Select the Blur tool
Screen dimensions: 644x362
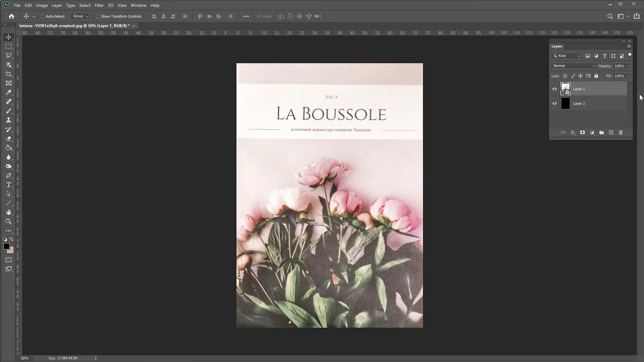(x=9, y=157)
